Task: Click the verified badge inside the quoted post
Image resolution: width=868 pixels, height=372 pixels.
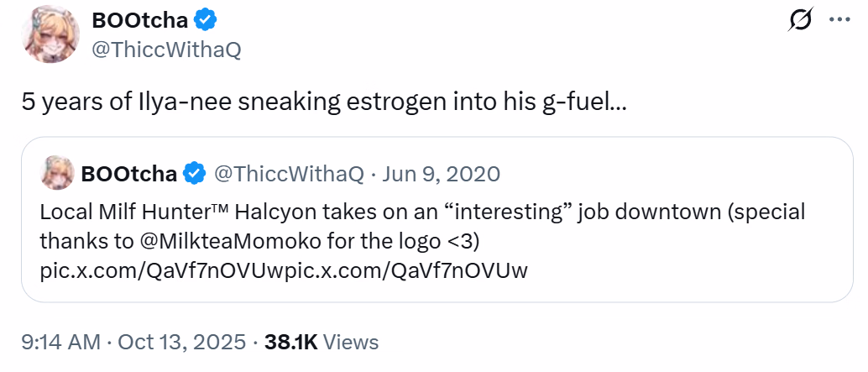Action: coord(196,174)
